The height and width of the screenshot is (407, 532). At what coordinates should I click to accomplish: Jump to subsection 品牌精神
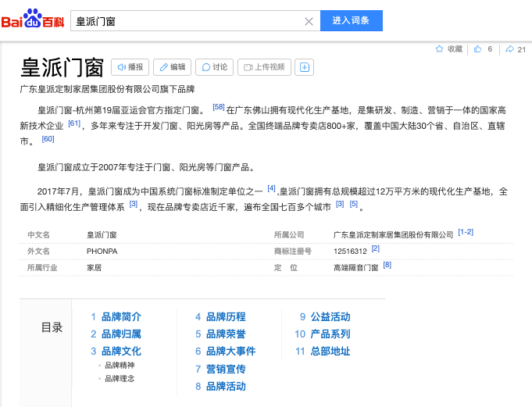click(120, 366)
